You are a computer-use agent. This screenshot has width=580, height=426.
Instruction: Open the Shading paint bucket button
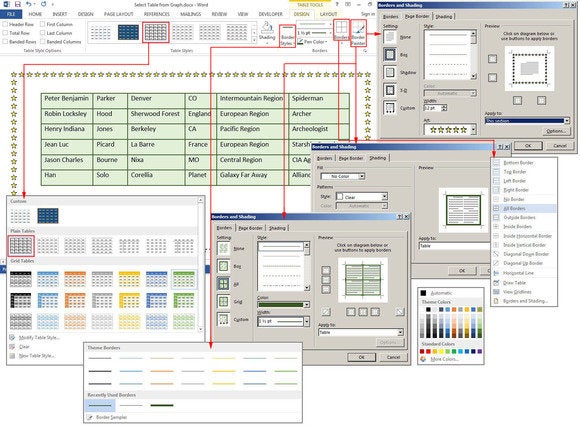click(x=267, y=32)
